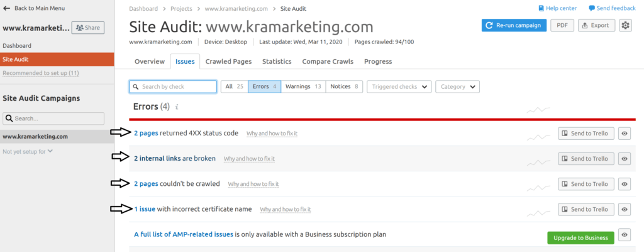Toggle eye icon for couldn't be crawled row

click(x=625, y=184)
